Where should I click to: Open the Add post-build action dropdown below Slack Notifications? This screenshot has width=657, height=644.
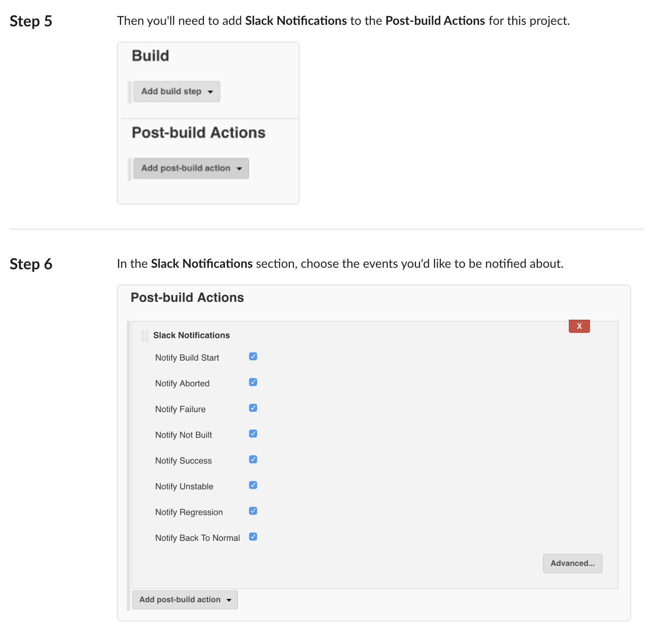[185, 600]
